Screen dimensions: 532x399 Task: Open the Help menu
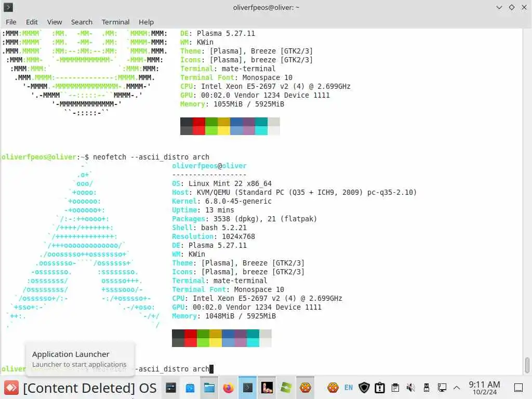[x=146, y=22]
